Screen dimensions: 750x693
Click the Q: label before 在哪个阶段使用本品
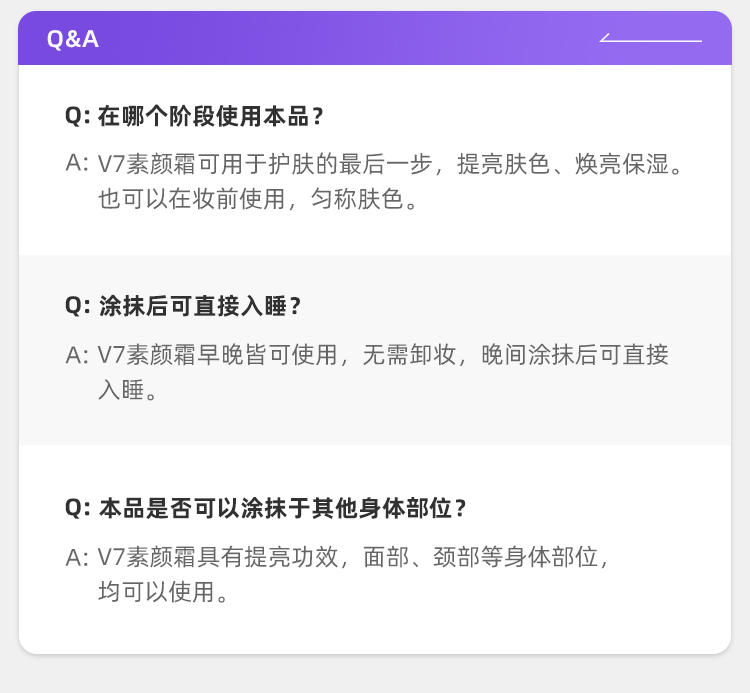click(x=77, y=116)
